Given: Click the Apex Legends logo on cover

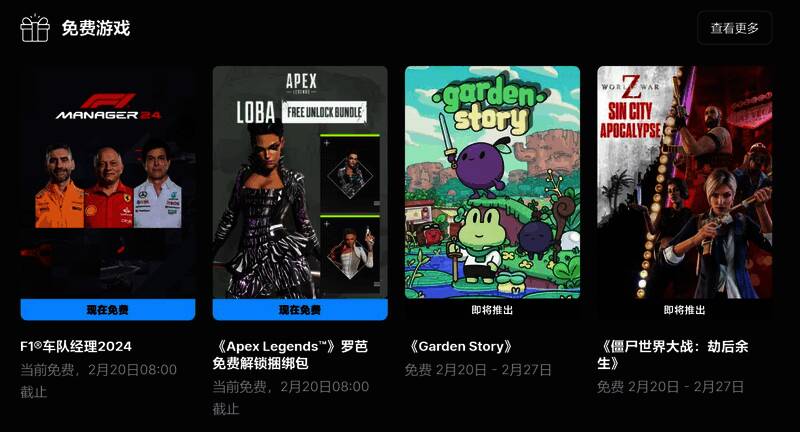Looking at the screenshot, I should (x=301, y=83).
